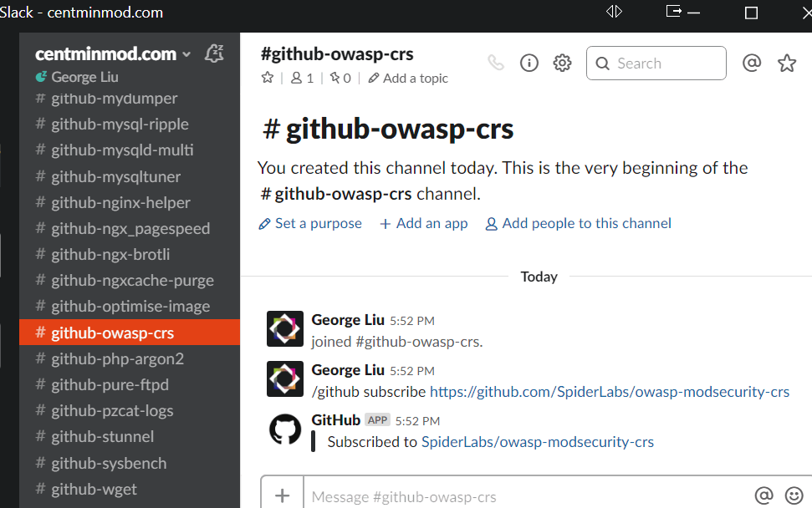Viewport: 812px width, 508px height.
Task: Open github-mysqld-multi channel
Action: (130, 150)
